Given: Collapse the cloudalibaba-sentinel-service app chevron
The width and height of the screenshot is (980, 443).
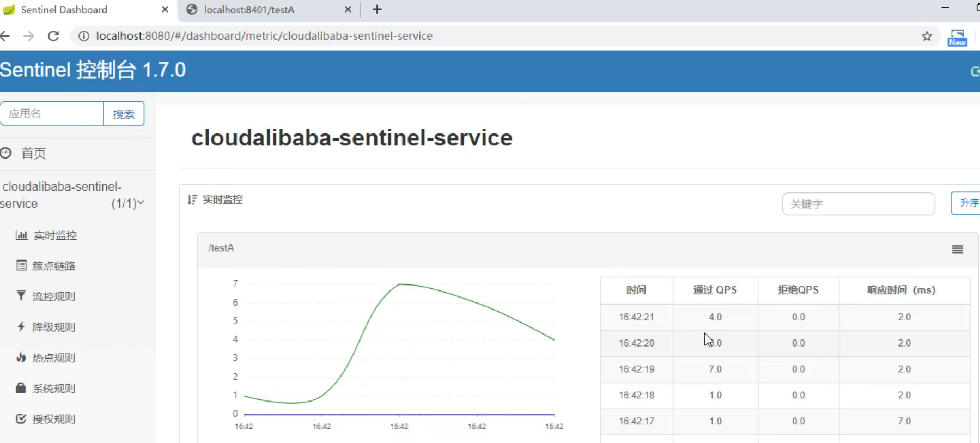Looking at the screenshot, I should [141, 203].
